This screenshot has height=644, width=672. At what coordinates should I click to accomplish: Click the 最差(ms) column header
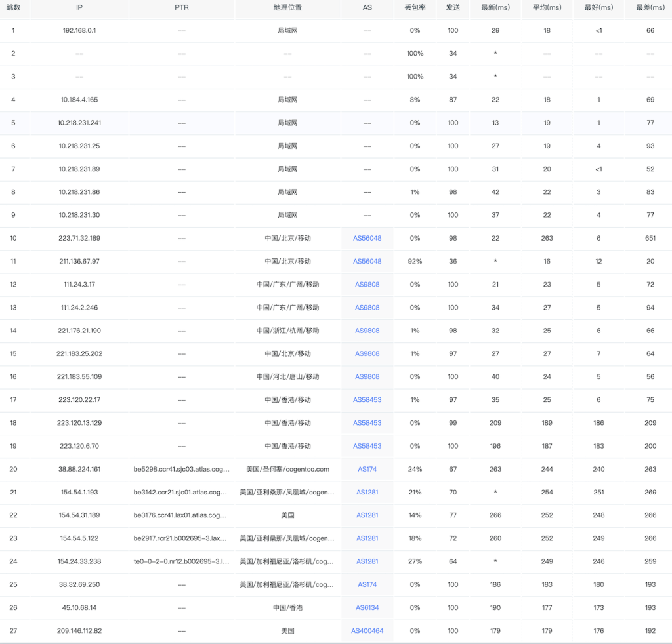coord(650,7)
